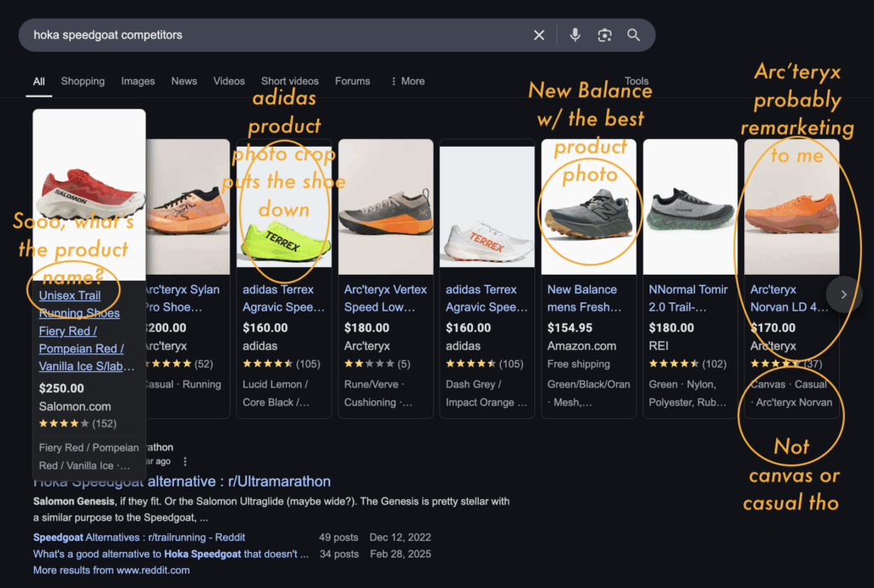Go to the Videos tab
This screenshot has height=588, width=874.
click(x=229, y=81)
